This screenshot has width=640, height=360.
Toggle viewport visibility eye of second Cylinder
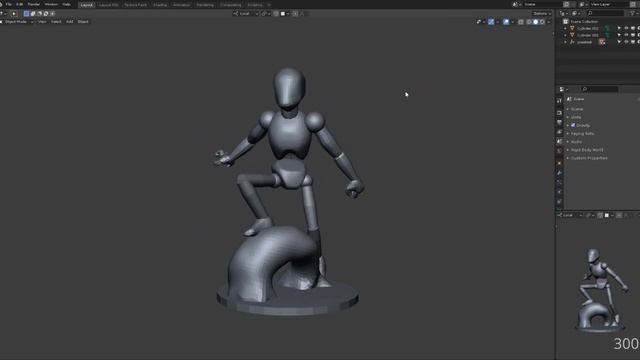pyautogui.click(x=626, y=36)
